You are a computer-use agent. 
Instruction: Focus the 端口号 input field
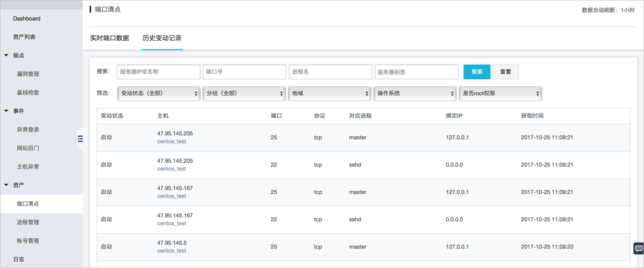point(244,72)
